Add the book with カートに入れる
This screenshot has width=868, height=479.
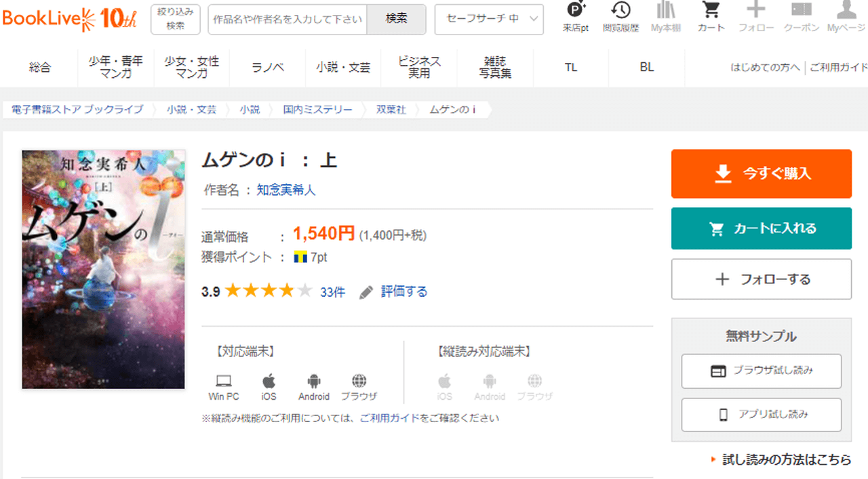761,229
